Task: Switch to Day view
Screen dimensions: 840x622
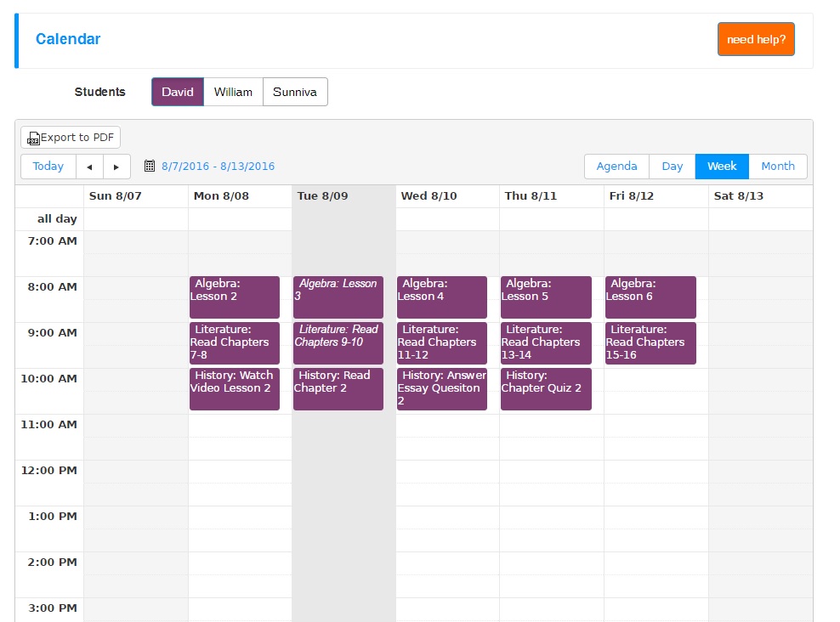Action: (x=672, y=167)
